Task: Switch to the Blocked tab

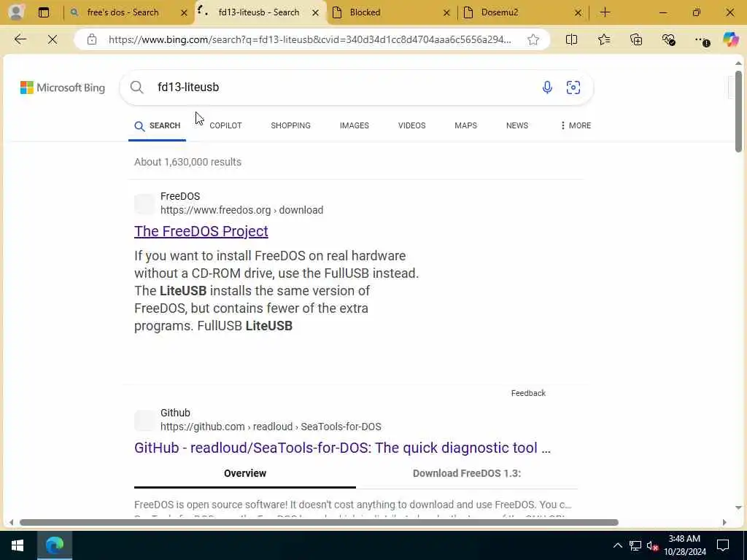Action: point(365,12)
